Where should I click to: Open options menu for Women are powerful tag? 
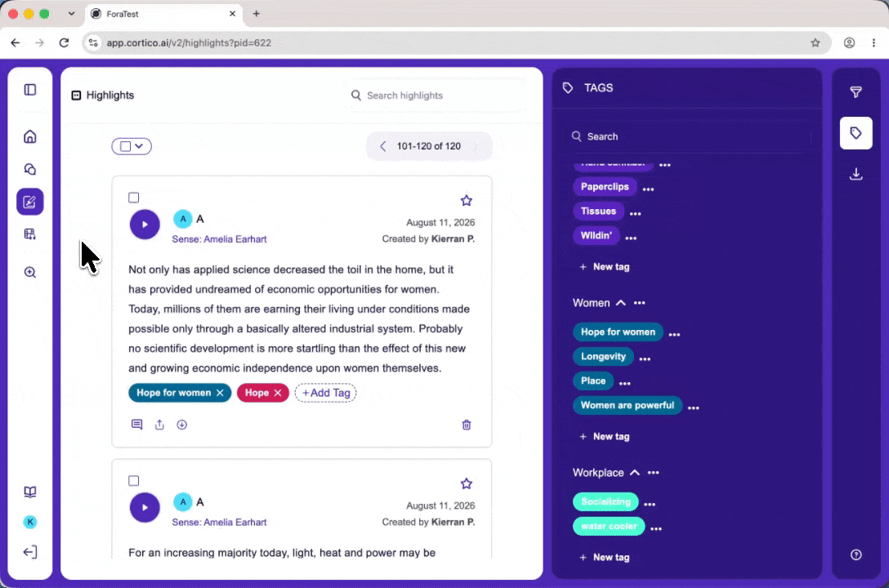click(x=694, y=408)
